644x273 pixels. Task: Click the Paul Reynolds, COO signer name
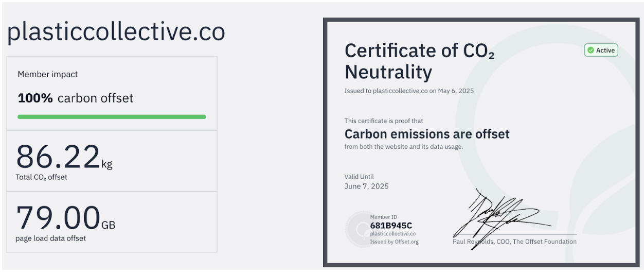pyautogui.click(x=514, y=242)
